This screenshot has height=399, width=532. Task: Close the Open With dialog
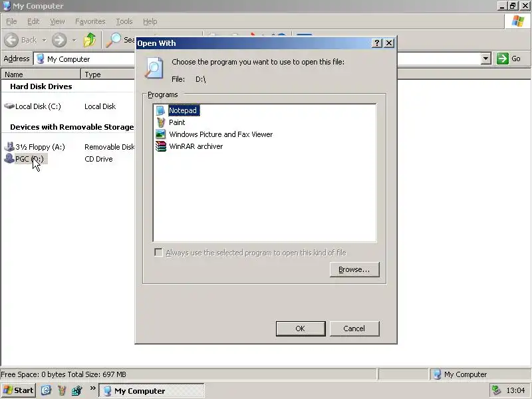(x=389, y=43)
